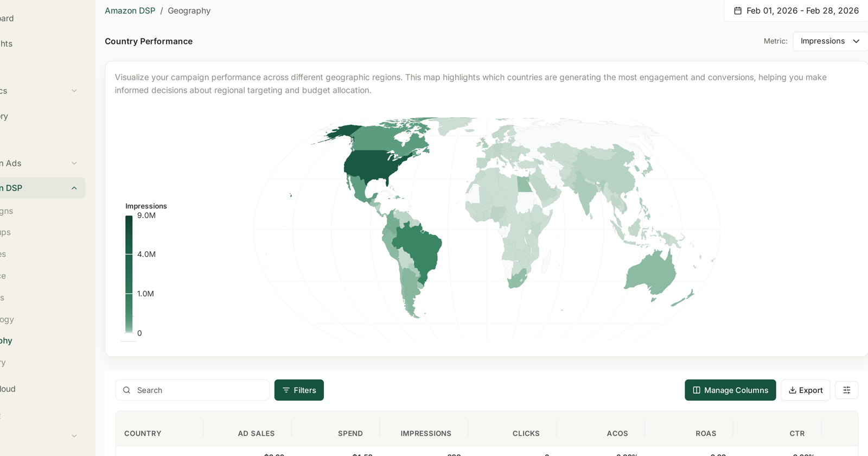Image resolution: width=868 pixels, height=456 pixels.
Task: Sort by the IMPRESSIONS column header
Action: coord(426,433)
